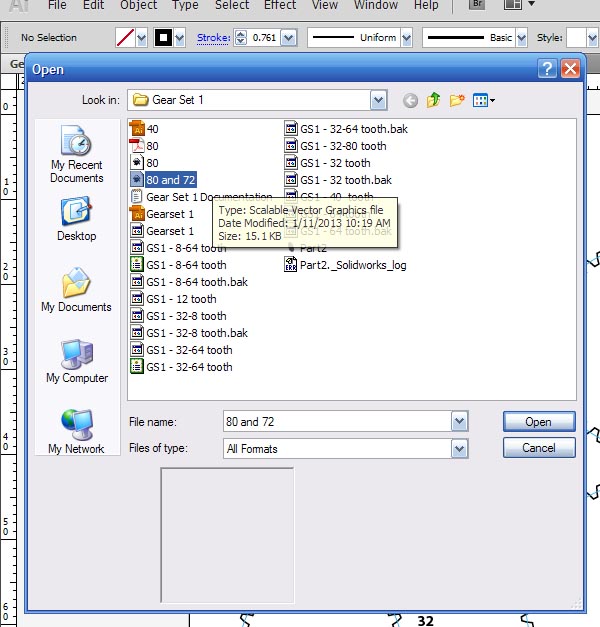Open the Type menu
This screenshot has width=600, height=627.
185,5
